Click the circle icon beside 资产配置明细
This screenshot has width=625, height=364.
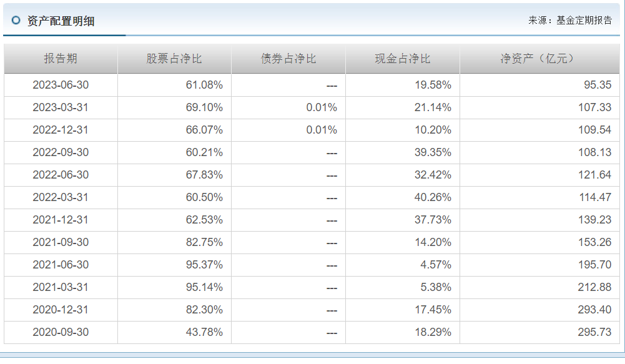[16, 21]
